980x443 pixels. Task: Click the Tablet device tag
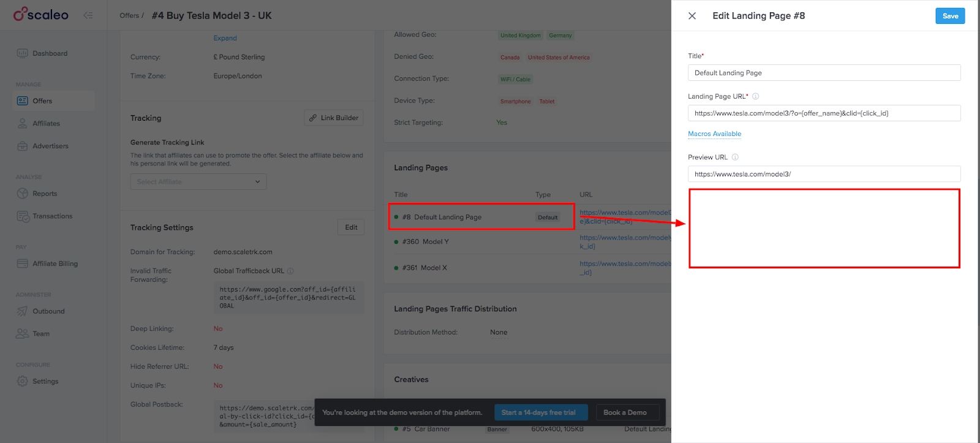point(547,102)
